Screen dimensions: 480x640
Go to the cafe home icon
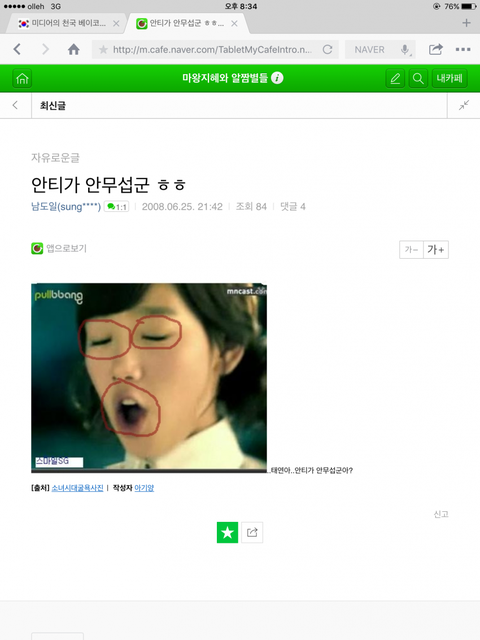(x=22, y=78)
